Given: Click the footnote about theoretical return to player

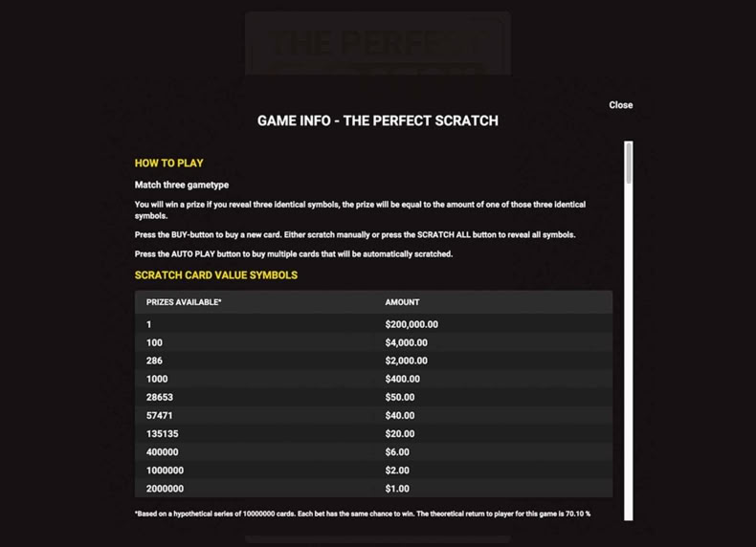Looking at the screenshot, I should pyautogui.click(x=363, y=514).
